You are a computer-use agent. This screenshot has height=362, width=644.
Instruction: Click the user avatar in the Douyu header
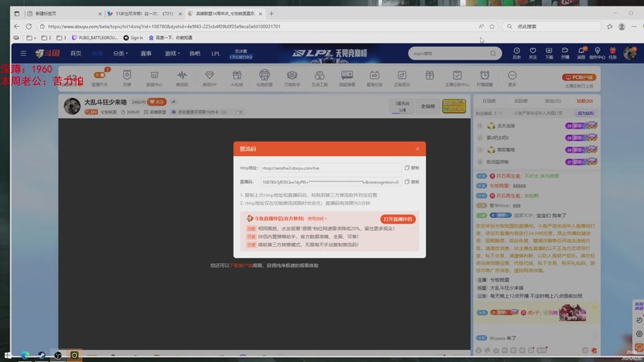(x=630, y=53)
